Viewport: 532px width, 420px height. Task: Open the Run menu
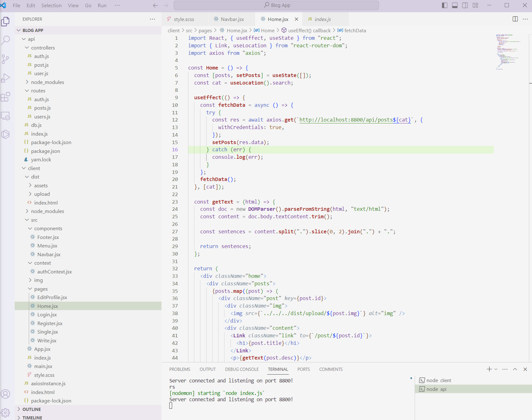(102, 5)
